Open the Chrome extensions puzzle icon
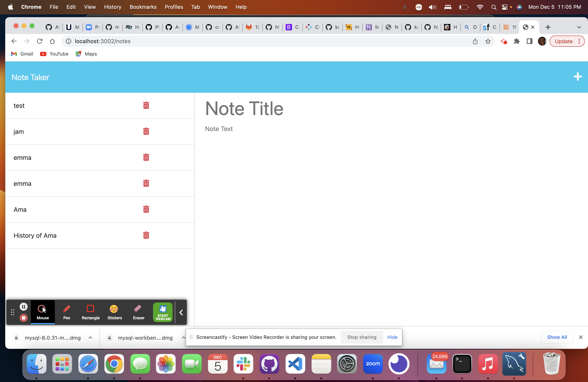This screenshot has width=588, height=382. [x=517, y=41]
